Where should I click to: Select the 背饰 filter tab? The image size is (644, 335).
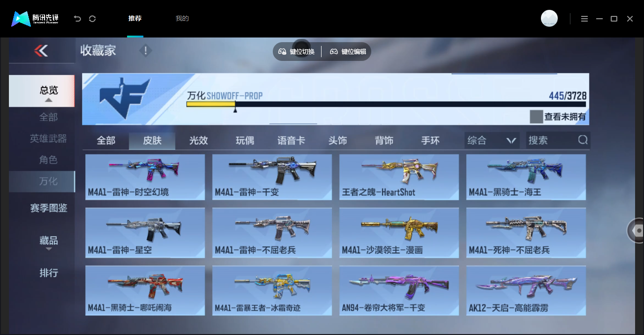pos(384,141)
